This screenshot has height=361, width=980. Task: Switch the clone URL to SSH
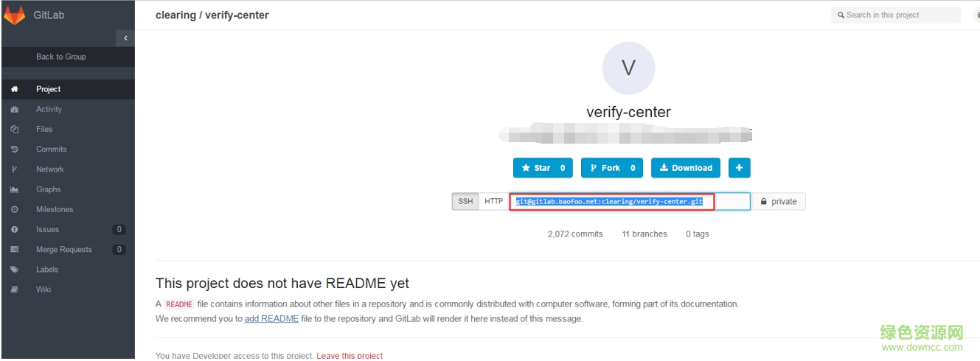point(465,201)
